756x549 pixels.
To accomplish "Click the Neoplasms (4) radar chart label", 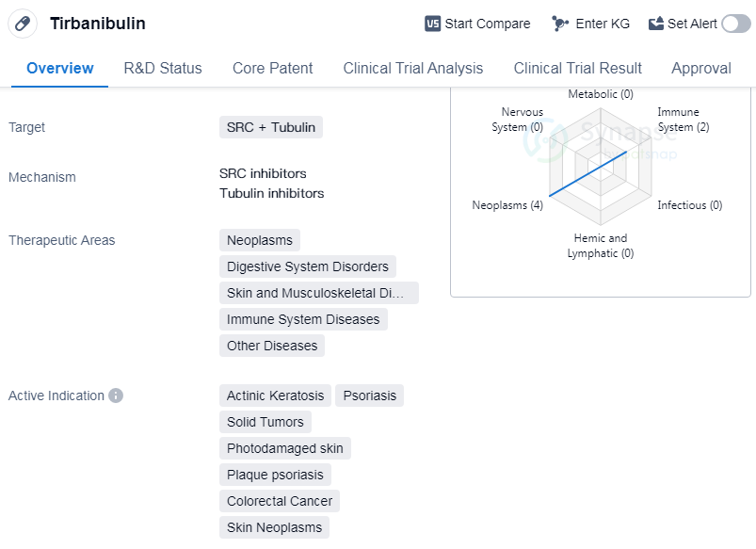I will click(x=507, y=205).
